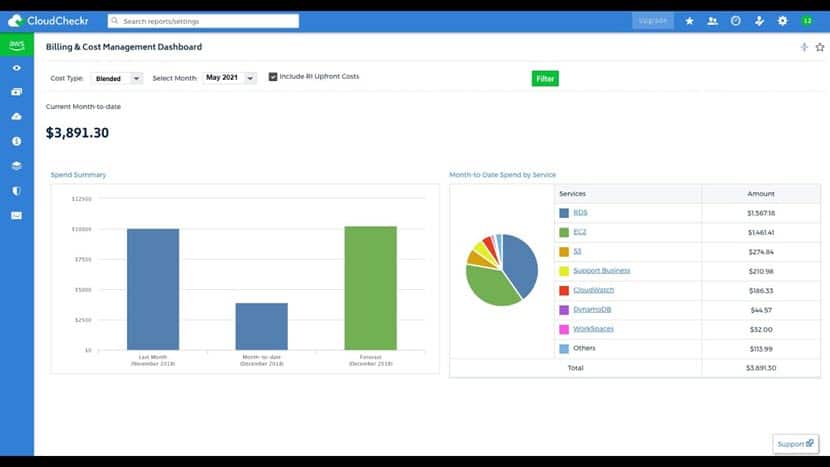The height and width of the screenshot is (467, 830).
Task: Open settings gear in top bar
Action: point(782,21)
